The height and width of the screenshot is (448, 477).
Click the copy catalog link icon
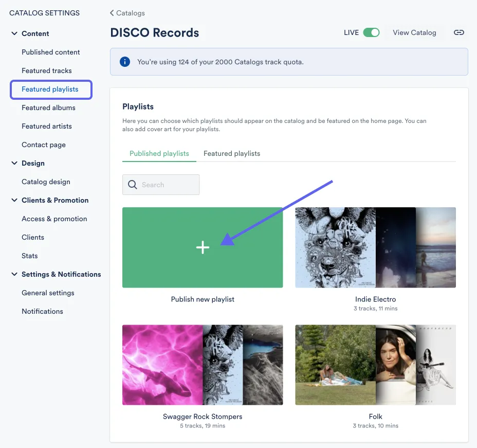click(459, 32)
